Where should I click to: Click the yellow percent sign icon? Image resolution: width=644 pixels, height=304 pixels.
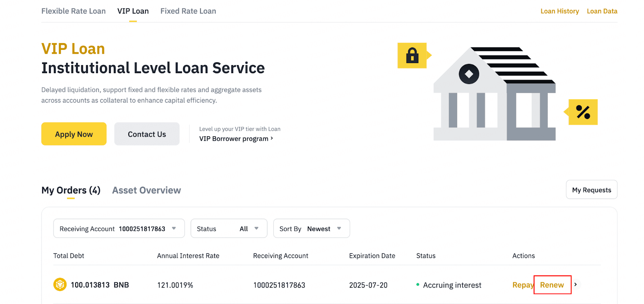point(583,112)
